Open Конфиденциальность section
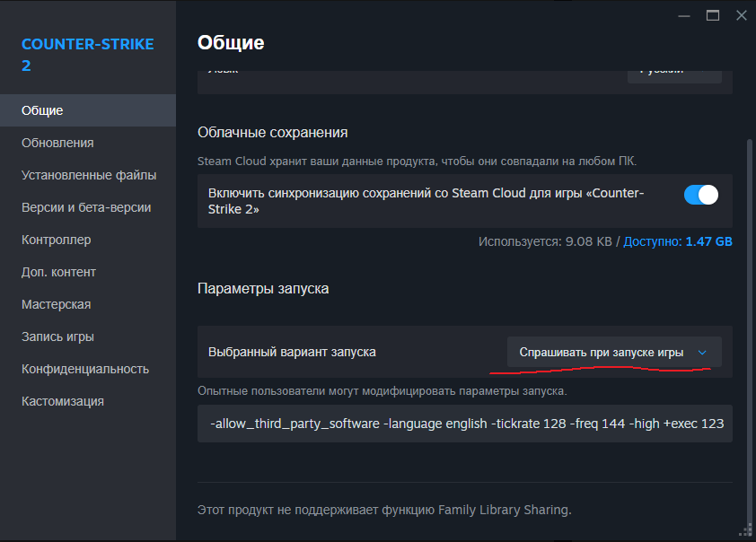756x542 pixels. (88, 369)
